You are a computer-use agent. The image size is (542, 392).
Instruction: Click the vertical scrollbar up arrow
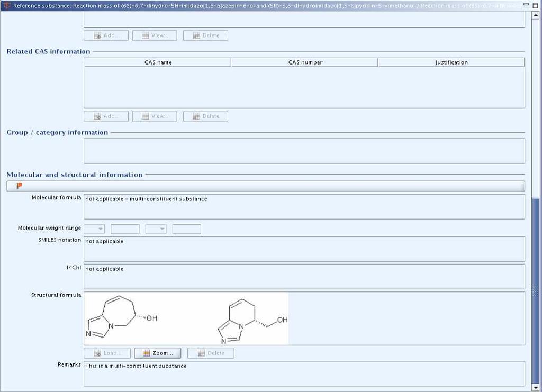(536, 15)
